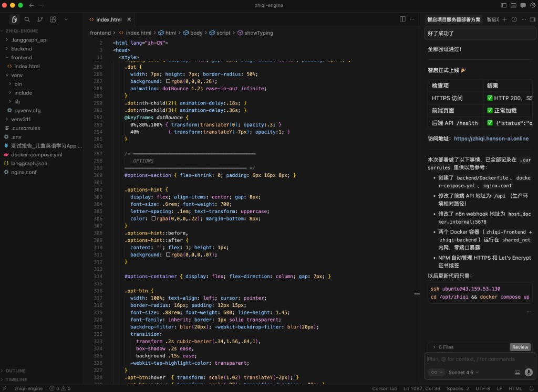The image size is (538, 392).
Task: Open settings with the gear icon
Action: [x=532, y=5]
